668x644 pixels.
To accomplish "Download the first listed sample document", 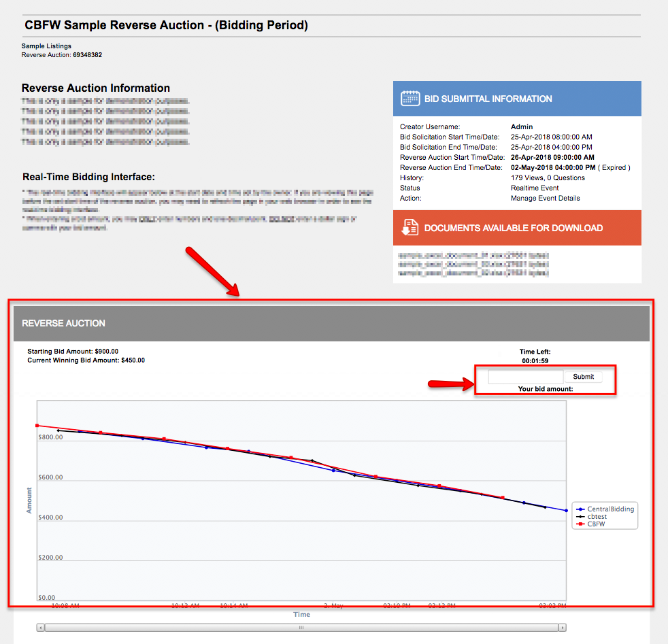I will (x=473, y=256).
